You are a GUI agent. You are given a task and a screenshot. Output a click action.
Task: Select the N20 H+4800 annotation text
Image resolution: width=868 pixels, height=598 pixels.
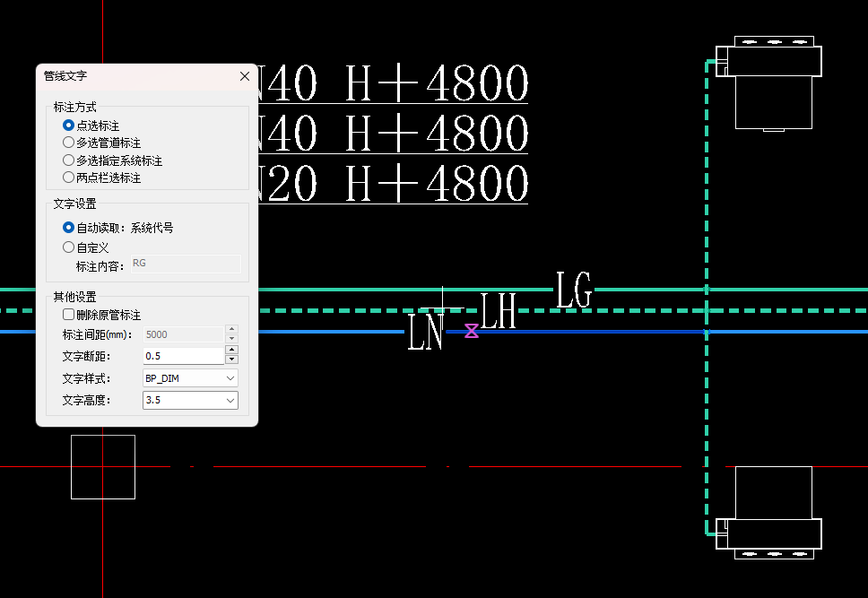point(393,184)
